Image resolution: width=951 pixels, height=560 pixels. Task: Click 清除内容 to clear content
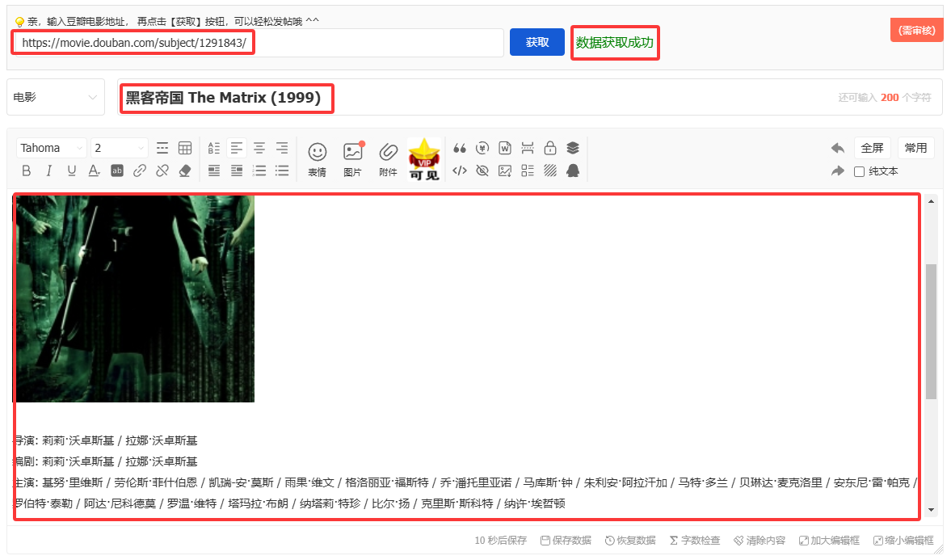(760, 540)
